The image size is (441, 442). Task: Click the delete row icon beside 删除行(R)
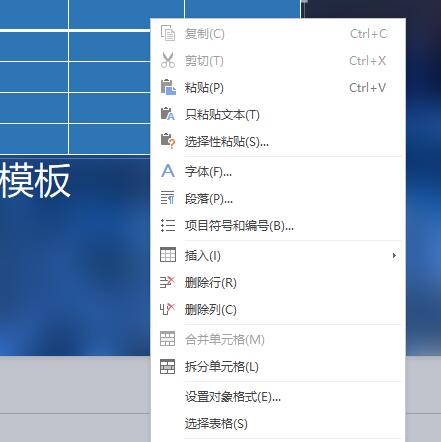click(x=167, y=282)
